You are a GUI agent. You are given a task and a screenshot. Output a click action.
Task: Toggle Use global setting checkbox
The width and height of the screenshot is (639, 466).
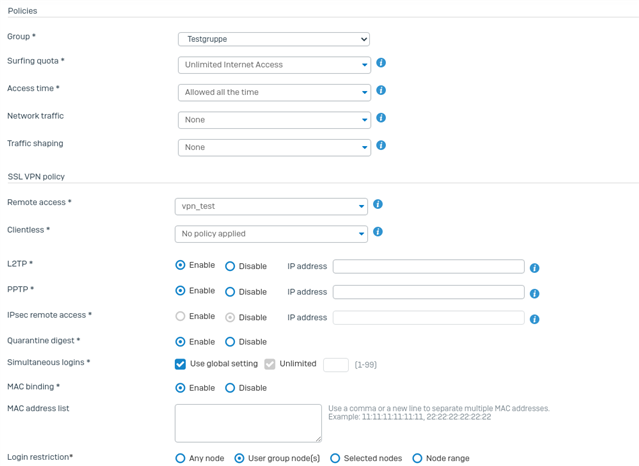pyautogui.click(x=180, y=364)
